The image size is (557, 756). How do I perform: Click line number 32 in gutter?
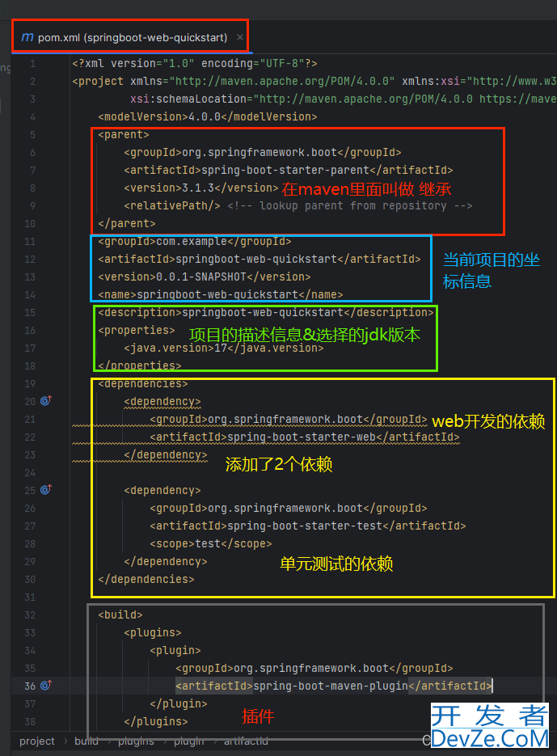[30, 615]
